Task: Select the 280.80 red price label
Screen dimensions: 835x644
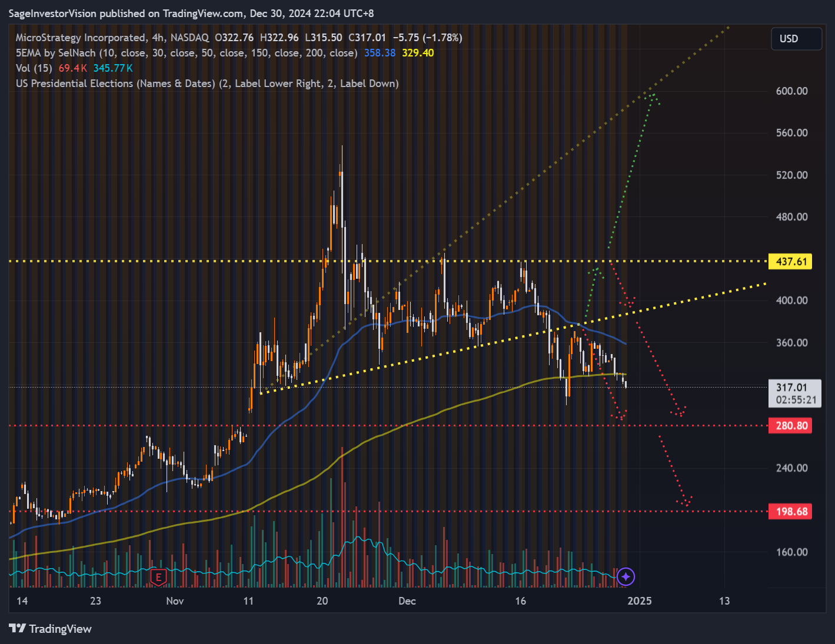Action: (790, 425)
